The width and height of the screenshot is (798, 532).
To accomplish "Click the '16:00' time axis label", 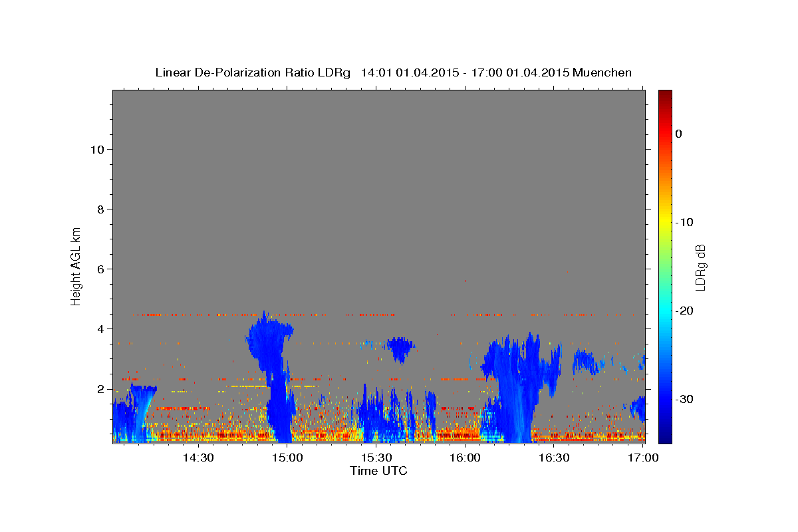I will [465, 458].
